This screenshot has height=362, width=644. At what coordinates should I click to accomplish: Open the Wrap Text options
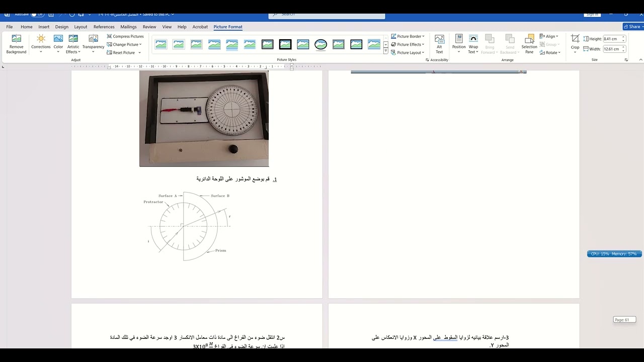(473, 44)
